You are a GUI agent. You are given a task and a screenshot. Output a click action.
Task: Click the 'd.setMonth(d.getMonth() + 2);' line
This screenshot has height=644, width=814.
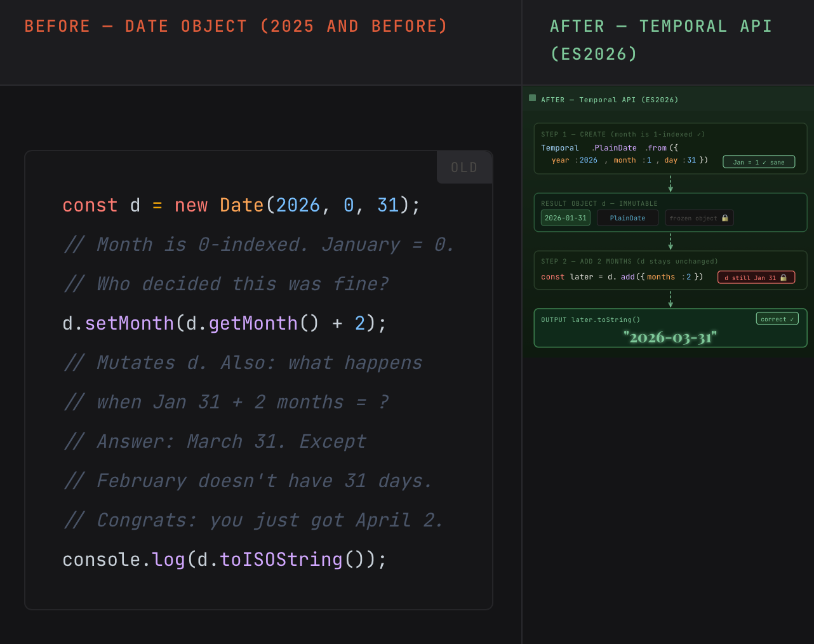click(225, 323)
